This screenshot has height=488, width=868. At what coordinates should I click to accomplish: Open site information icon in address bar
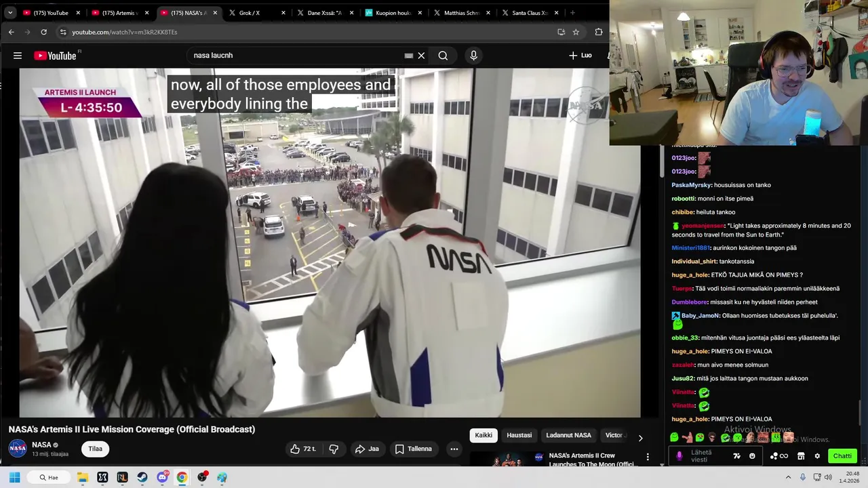63,32
